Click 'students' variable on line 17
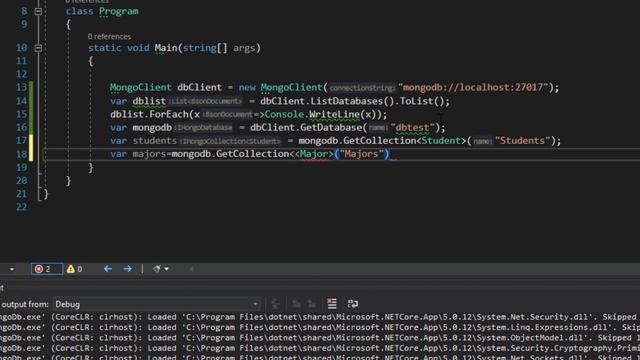The height and width of the screenshot is (360, 640). (x=155, y=141)
